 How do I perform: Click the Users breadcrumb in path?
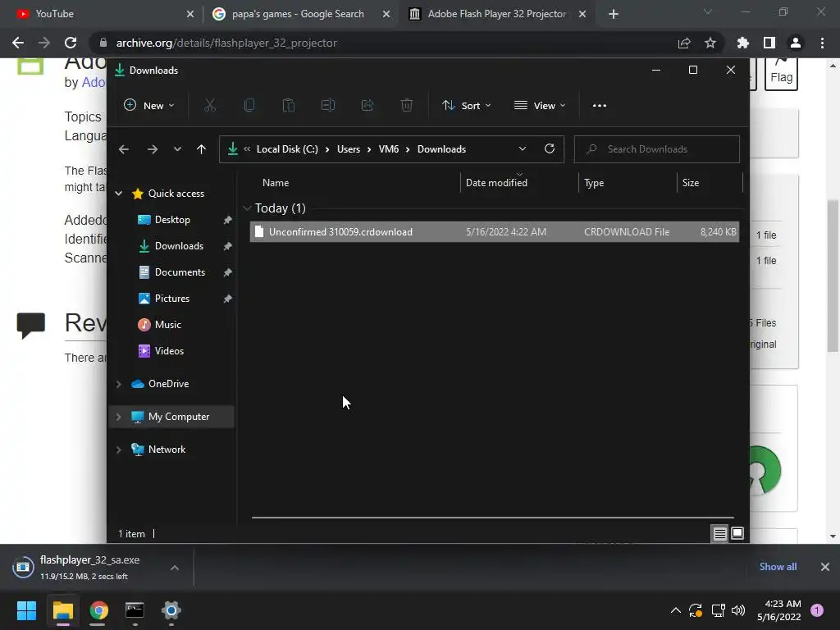349,149
